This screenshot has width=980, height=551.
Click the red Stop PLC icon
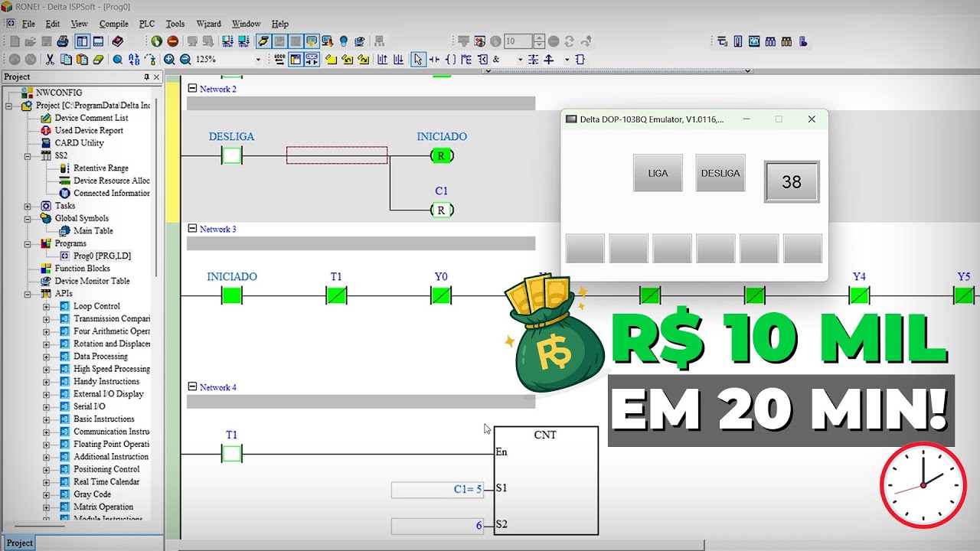173,41
